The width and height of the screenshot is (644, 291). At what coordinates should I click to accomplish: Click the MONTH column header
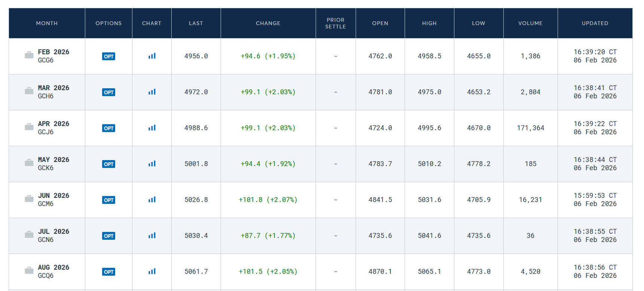(x=47, y=23)
